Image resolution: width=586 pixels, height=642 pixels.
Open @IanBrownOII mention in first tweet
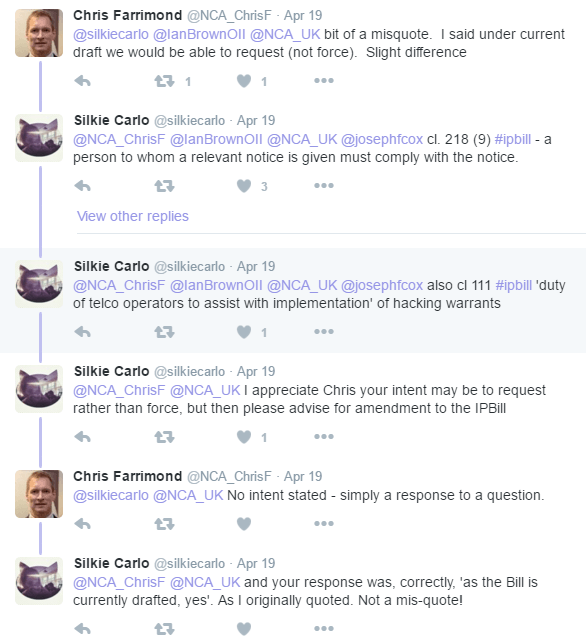pyautogui.click(x=199, y=34)
